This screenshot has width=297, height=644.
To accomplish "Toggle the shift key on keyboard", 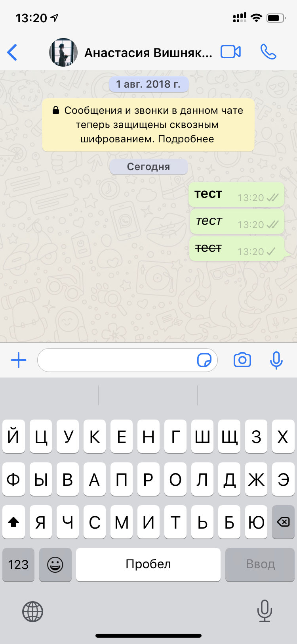I will (x=14, y=522).
